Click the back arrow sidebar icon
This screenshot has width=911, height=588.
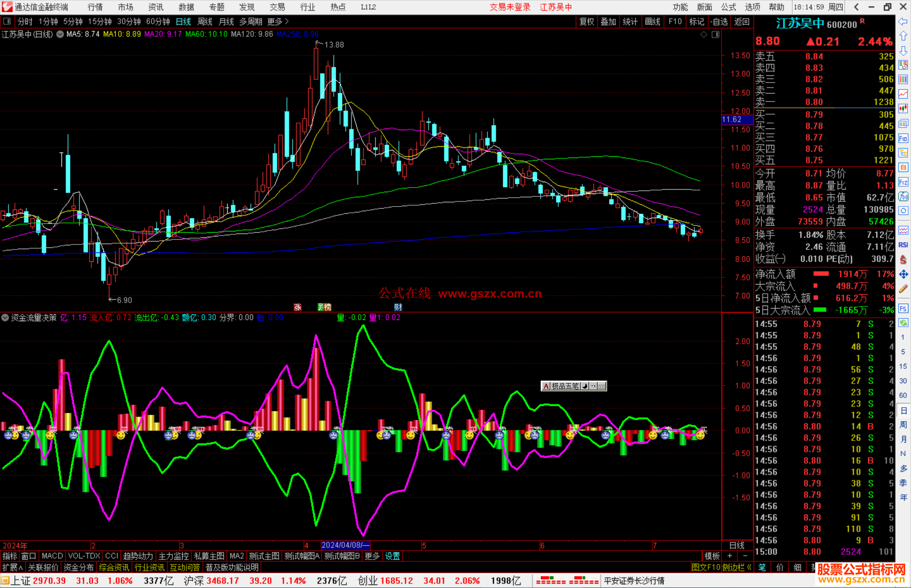pyautogui.click(x=903, y=21)
